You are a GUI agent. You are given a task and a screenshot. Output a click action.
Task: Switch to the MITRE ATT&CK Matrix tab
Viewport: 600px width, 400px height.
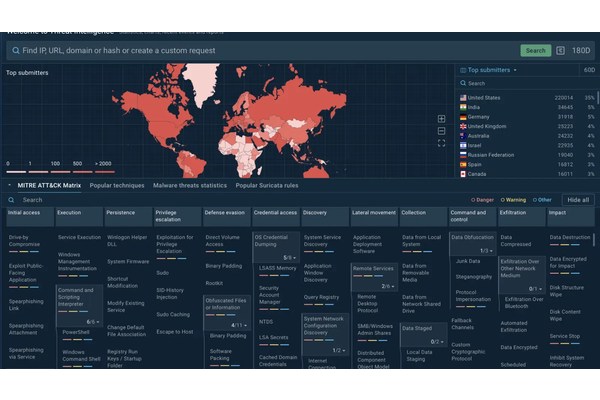pyautogui.click(x=49, y=186)
